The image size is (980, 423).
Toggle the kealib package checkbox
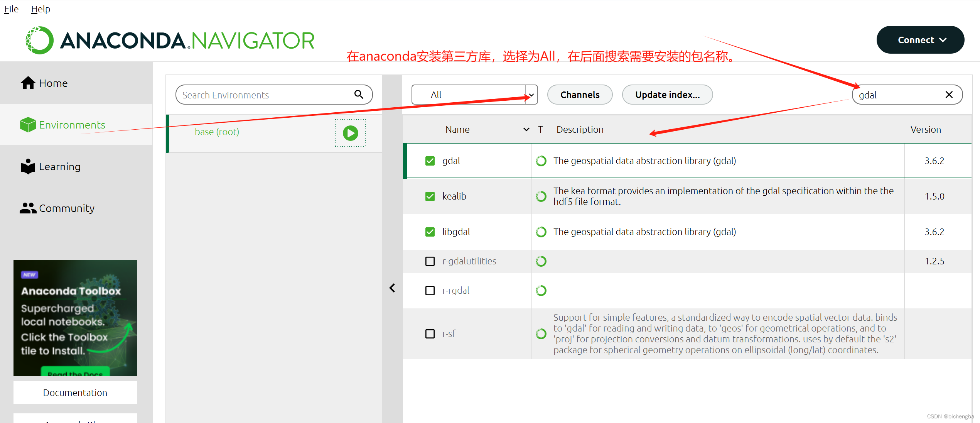click(x=430, y=196)
